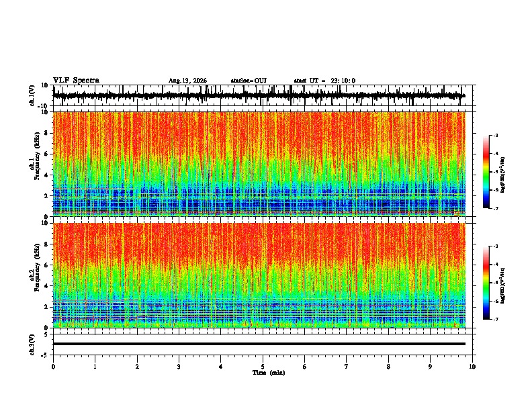Click the -3 label on ch.2 colorbar
This screenshot has height=411, width=532.
(x=495, y=246)
